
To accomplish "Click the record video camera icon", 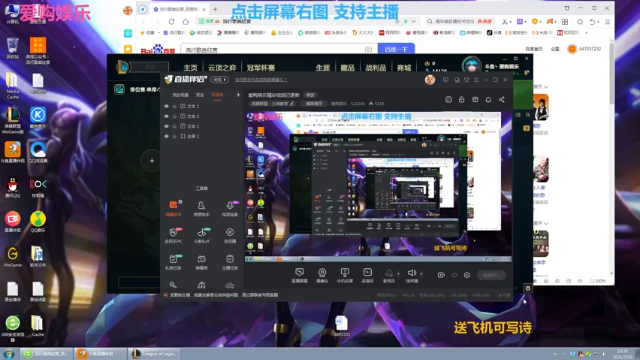I will pos(441,275).
